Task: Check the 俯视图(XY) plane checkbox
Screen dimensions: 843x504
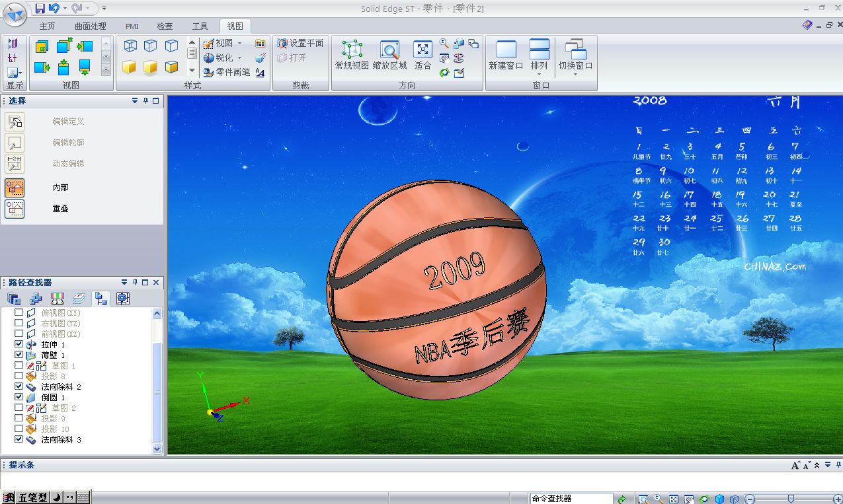Action: coord(19,313)
